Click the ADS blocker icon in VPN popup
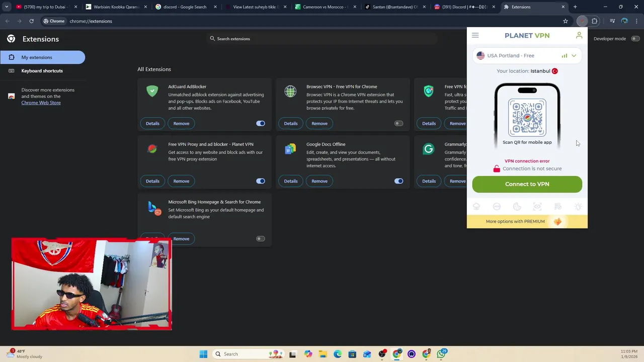This screenshot has width=644, height=362. click(497, 207)
